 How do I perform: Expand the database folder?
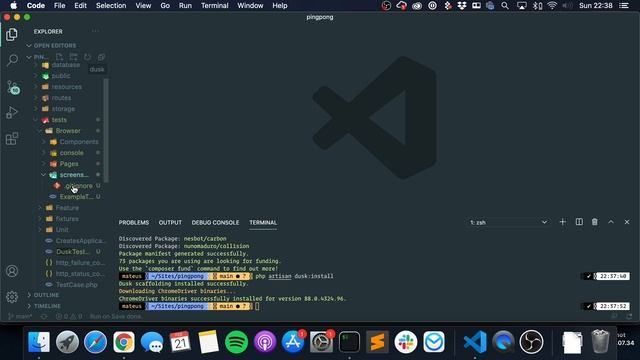tap(66, 64)
